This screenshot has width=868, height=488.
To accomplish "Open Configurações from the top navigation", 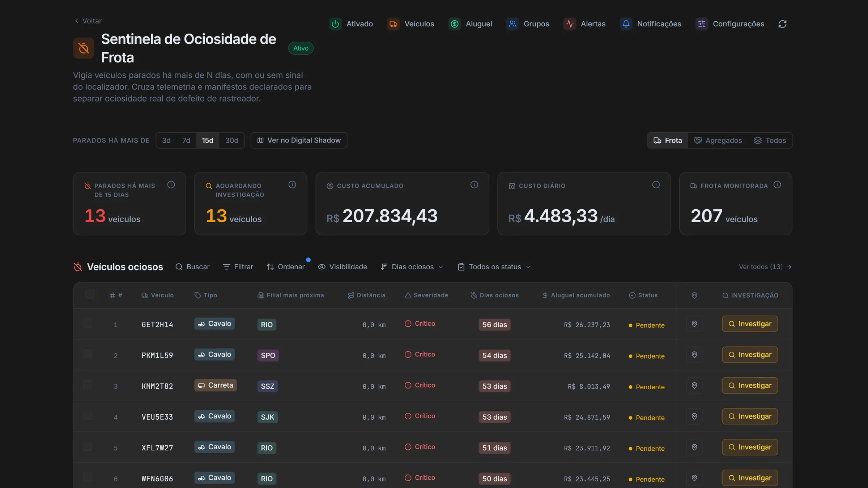I will point(730,24).
